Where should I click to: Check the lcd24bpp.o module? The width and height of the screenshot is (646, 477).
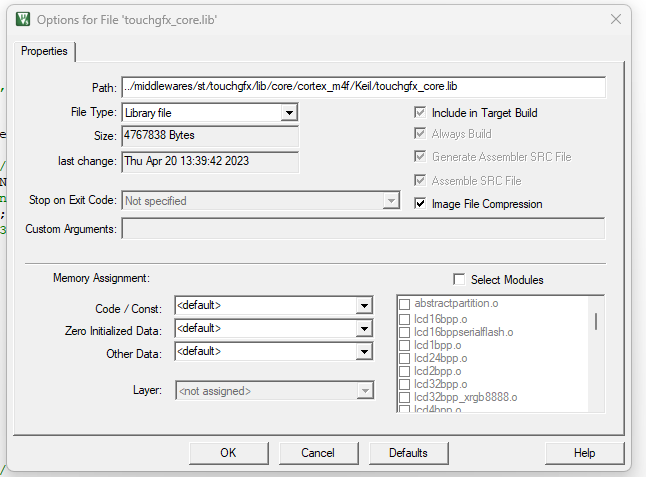tap(405, 358)
